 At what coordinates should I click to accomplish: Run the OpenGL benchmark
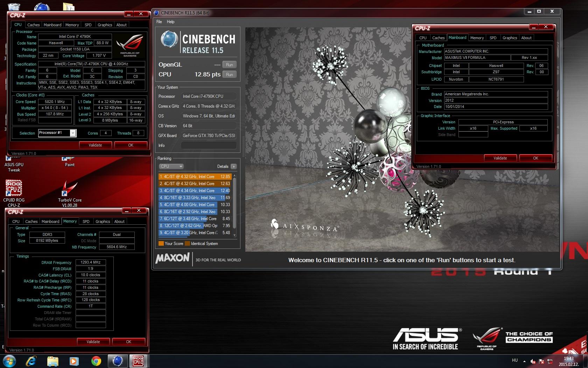[229, 65]
